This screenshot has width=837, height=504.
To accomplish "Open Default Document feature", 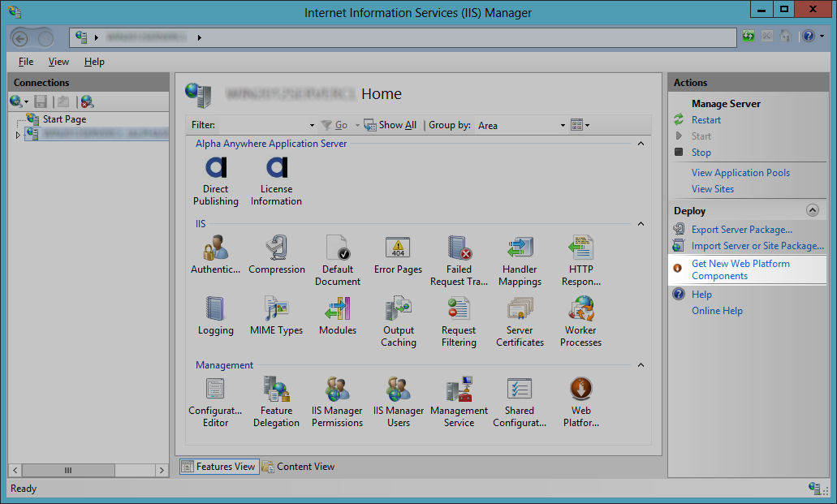I will [338, 261].
